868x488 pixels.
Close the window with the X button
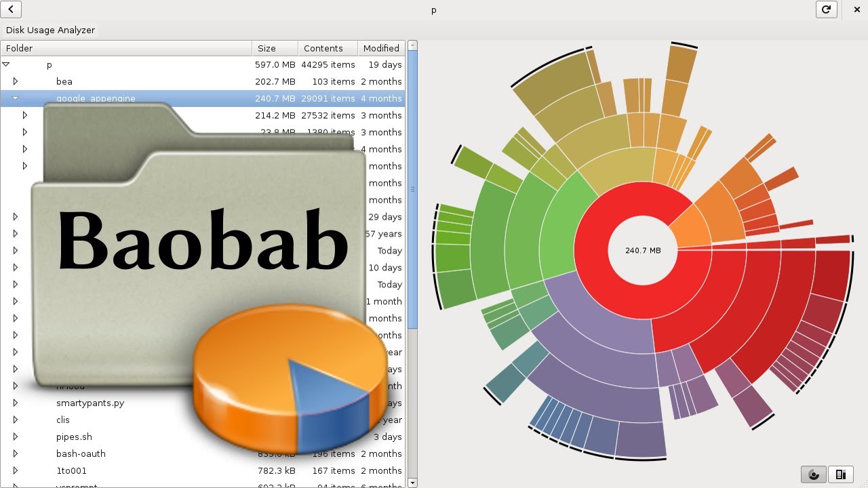tap(856, 9)
